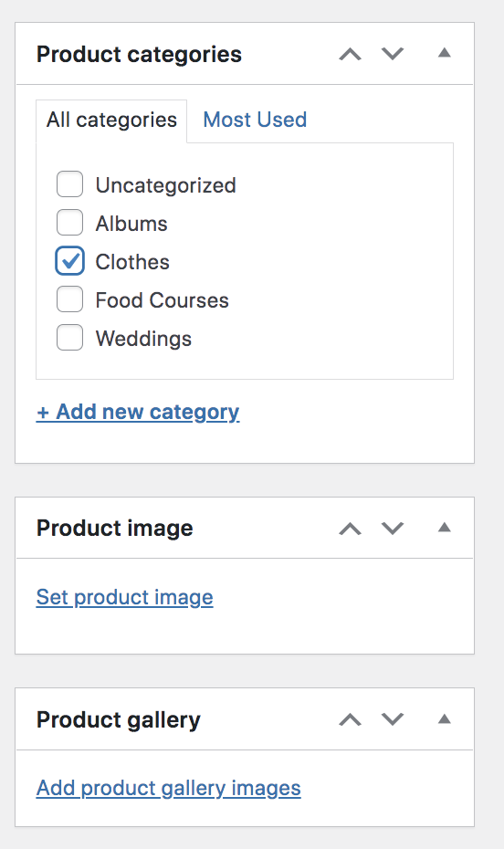Move Product image panel up

(x=351, y=529)
